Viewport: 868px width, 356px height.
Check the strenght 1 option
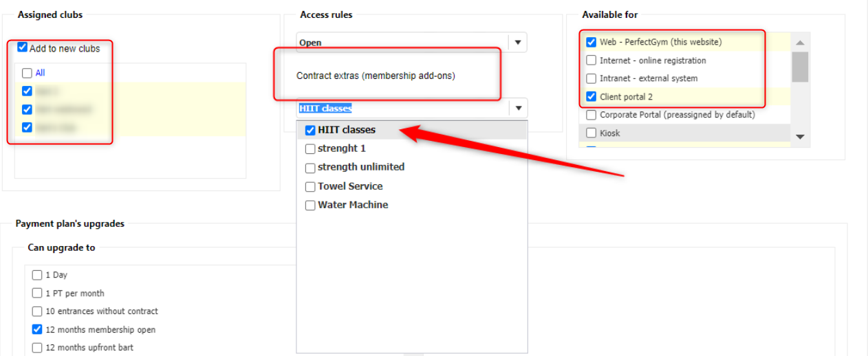click(310, 148)
